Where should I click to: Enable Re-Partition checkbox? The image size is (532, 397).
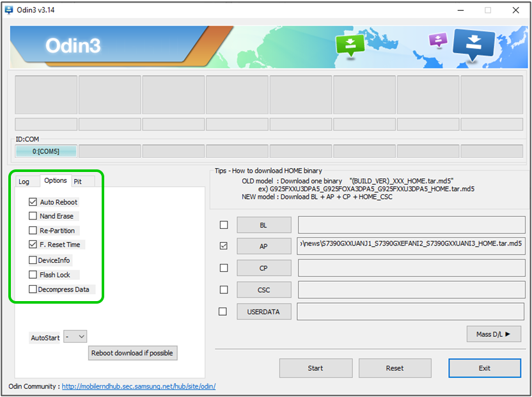pos(33,230)
